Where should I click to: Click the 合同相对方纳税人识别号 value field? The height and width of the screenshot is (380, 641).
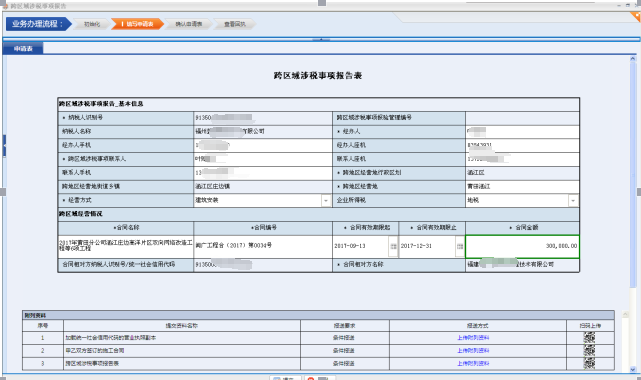pos(263,265)
